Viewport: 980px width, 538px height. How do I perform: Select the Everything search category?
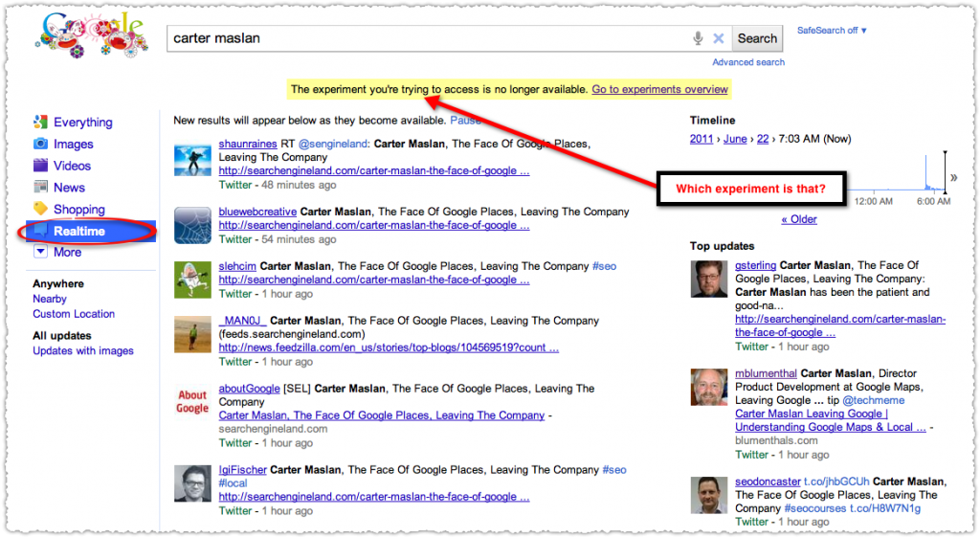pyautogui.click(x=83, y=122)
